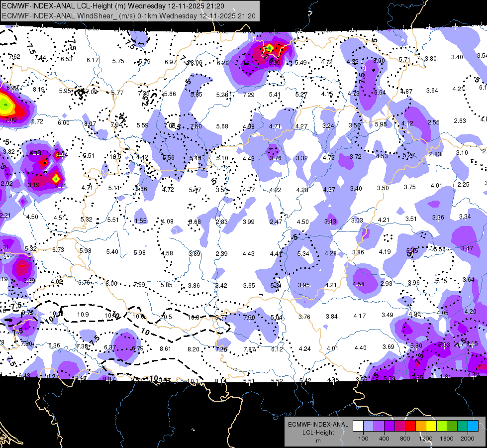This screenshot has height=448, width=487.
Task: Click the lime green legend swatch
Action: [442, 426]
